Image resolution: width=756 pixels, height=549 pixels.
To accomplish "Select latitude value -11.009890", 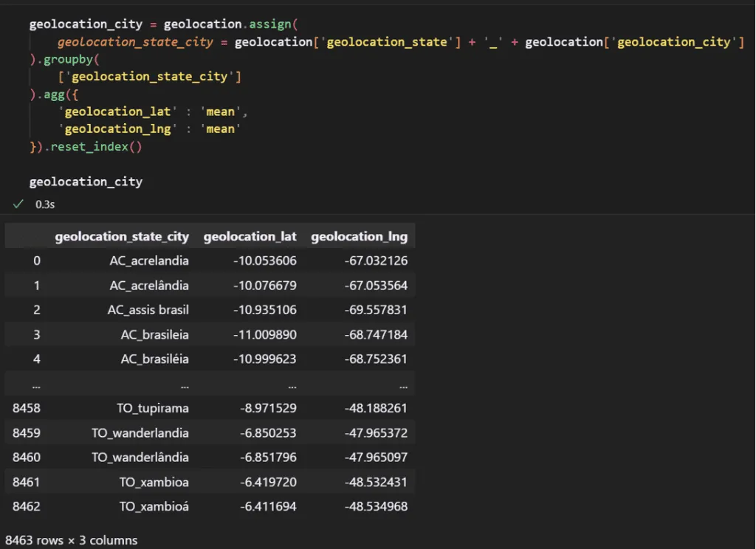I will tap(265, 334).
